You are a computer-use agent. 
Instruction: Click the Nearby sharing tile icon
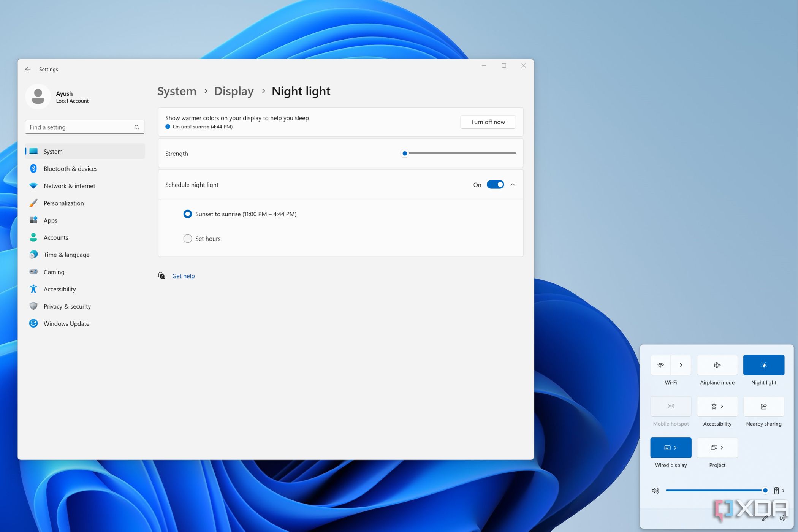763,406
